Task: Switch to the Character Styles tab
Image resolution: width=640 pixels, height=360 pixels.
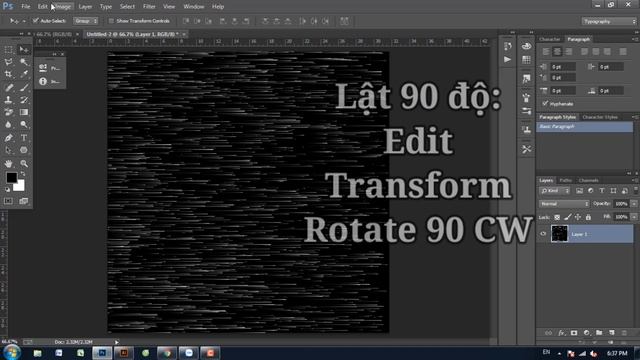Action: [x=600, y=117]
